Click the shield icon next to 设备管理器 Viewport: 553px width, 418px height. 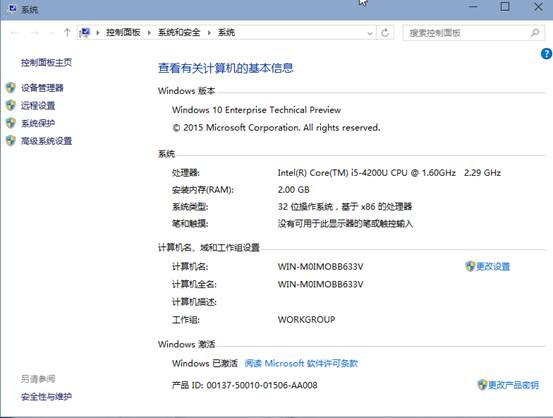pyautogui.click(x=11, y=87)
